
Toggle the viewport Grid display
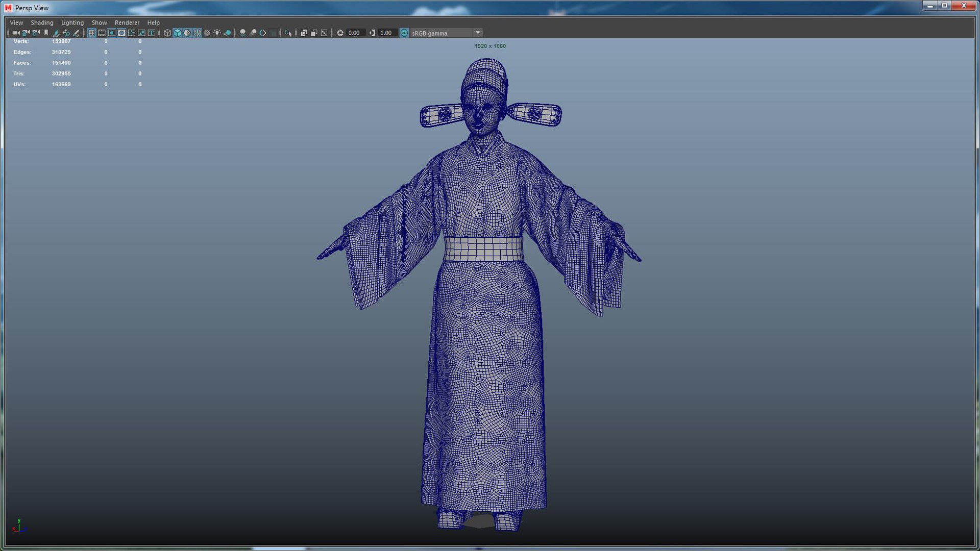[x=91, y=33]
